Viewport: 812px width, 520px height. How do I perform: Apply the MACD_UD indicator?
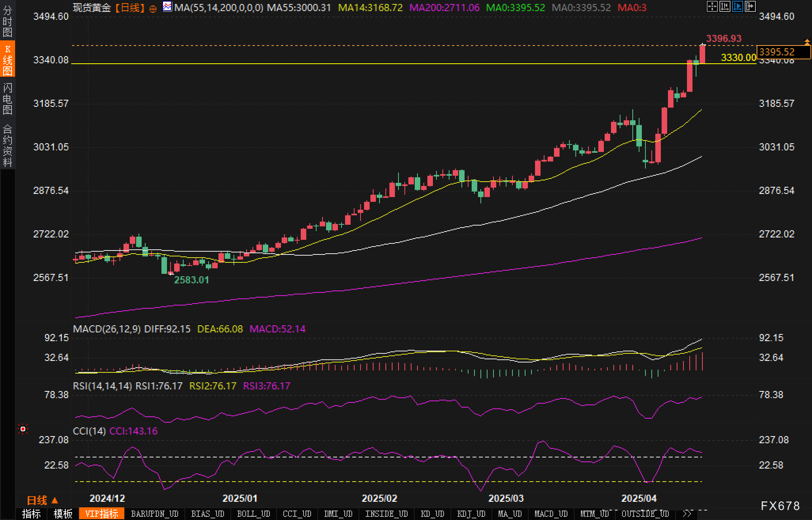551,514
